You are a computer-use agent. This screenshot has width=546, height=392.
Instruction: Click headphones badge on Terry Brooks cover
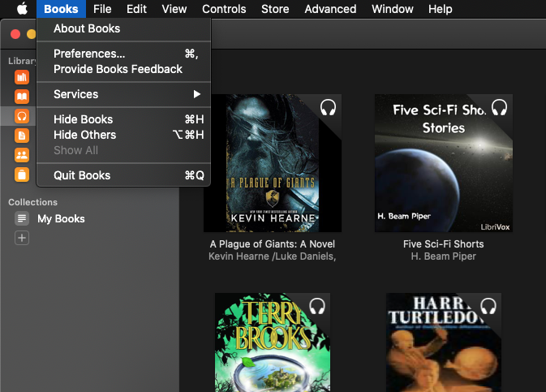click(x=317, y=306)
